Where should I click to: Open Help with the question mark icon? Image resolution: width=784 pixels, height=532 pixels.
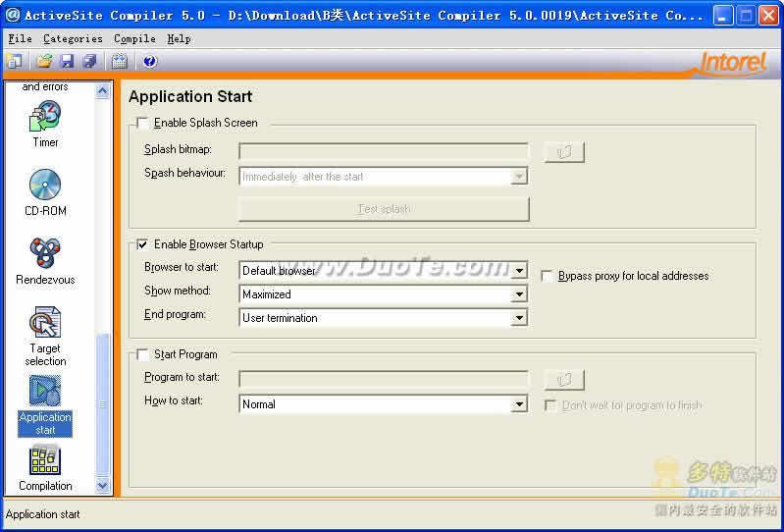click(149, 61)
